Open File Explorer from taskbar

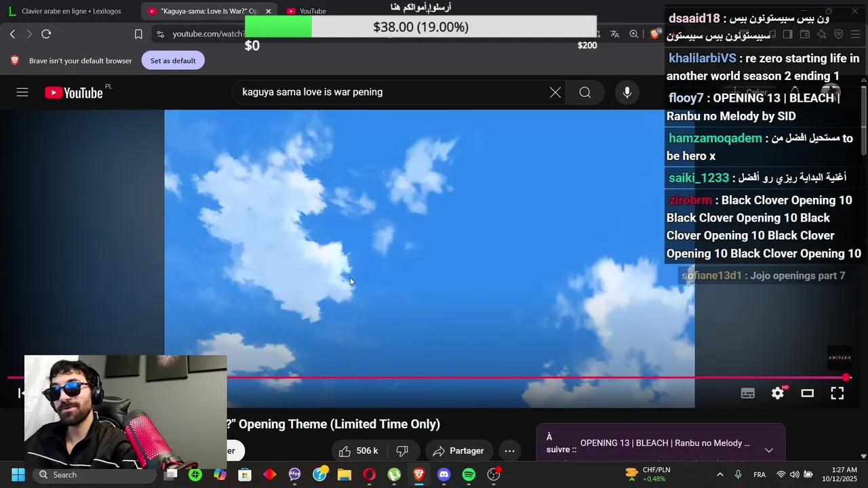pos(344,474)
